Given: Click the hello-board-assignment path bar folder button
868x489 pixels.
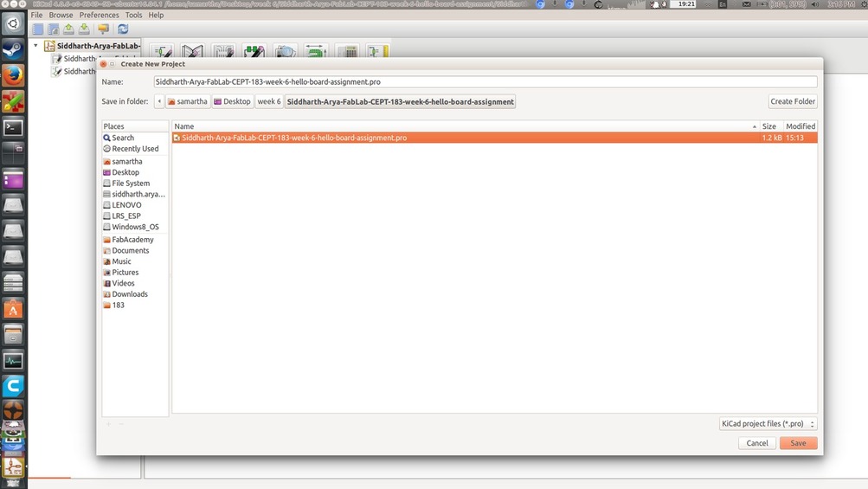Looking at the screenshot, I should tap(400, 101).
